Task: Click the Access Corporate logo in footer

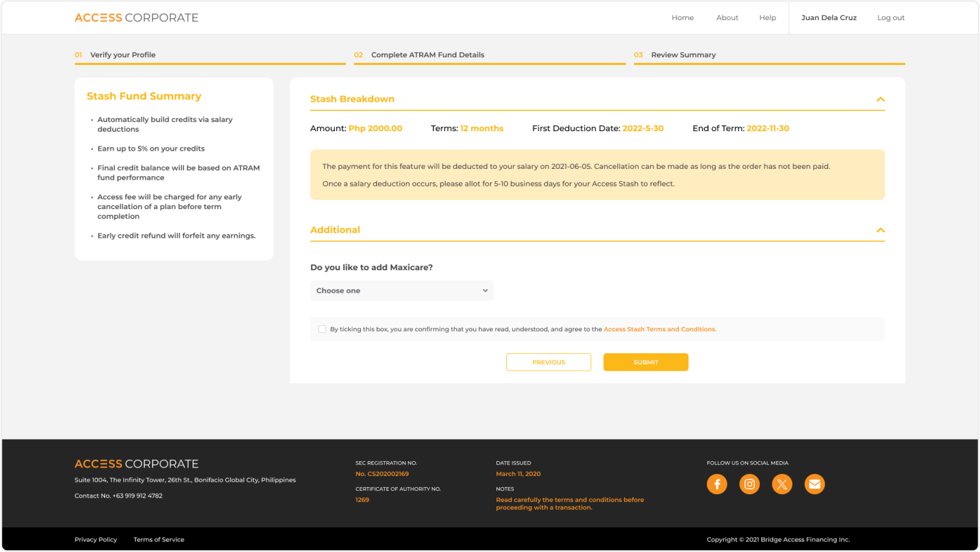Action: click(136, 464)
